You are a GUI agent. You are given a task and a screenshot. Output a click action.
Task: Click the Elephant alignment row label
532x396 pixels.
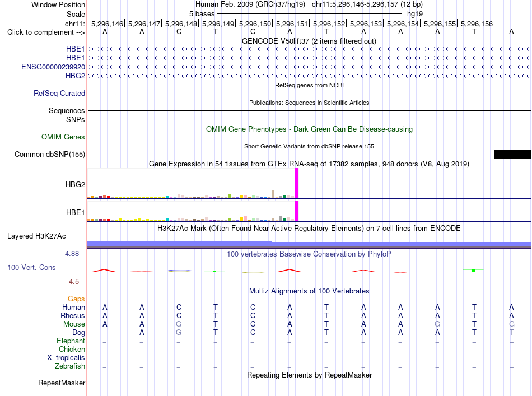pyautogui.click(x=71, y=341)
